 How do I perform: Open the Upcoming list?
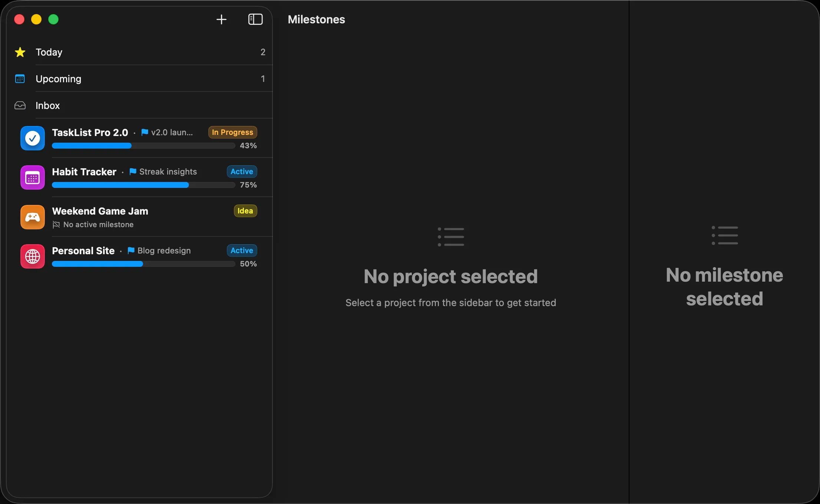[139, 79]
